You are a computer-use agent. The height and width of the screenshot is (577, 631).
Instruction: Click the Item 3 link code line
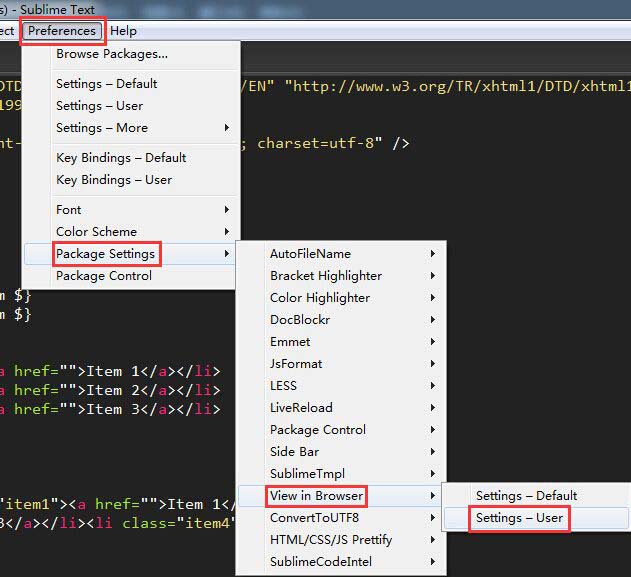coord(110,409)
